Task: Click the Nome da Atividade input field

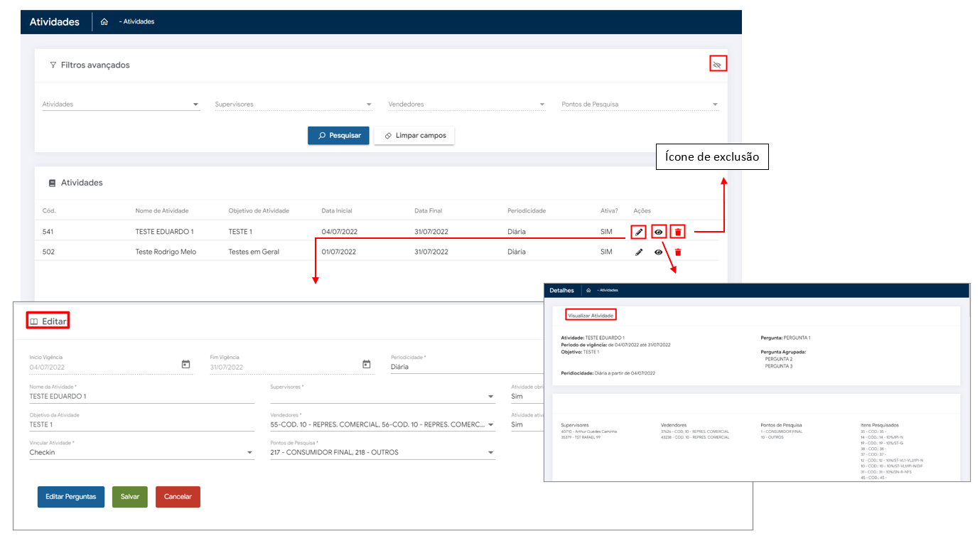Action: (141, 397)
